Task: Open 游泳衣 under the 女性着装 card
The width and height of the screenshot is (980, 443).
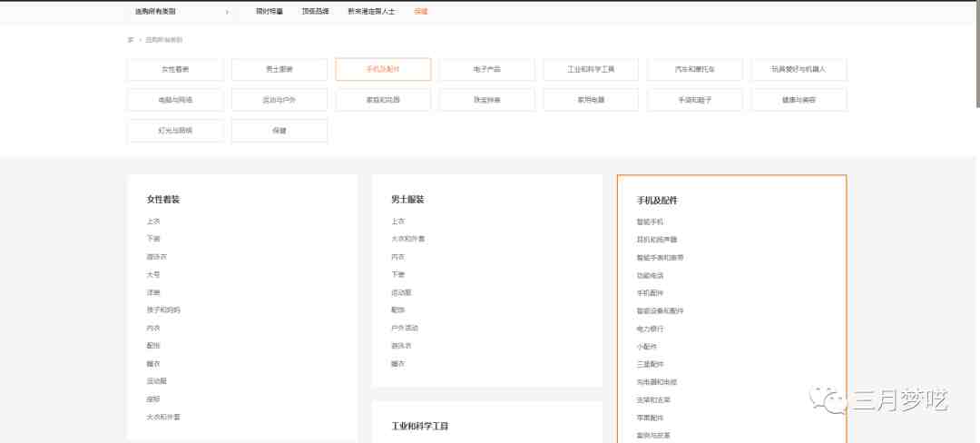Action: click(157, 257)
